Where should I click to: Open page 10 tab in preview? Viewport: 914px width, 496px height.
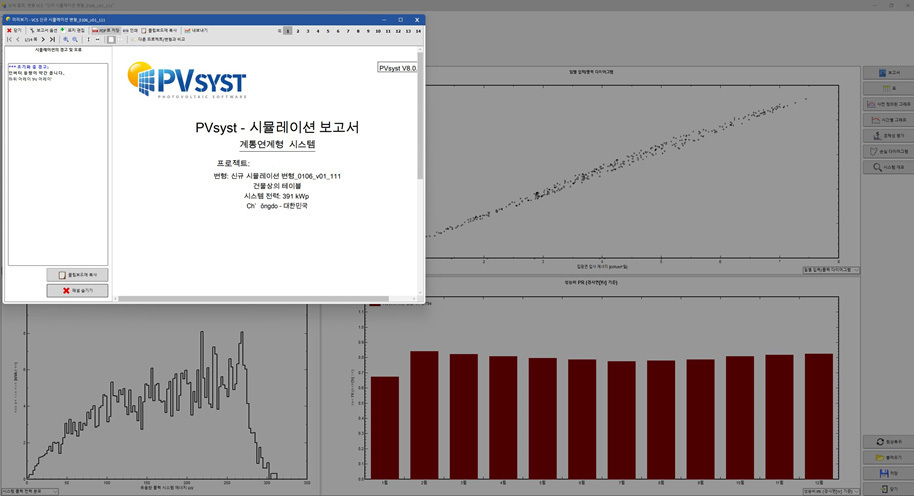point(378,30)
